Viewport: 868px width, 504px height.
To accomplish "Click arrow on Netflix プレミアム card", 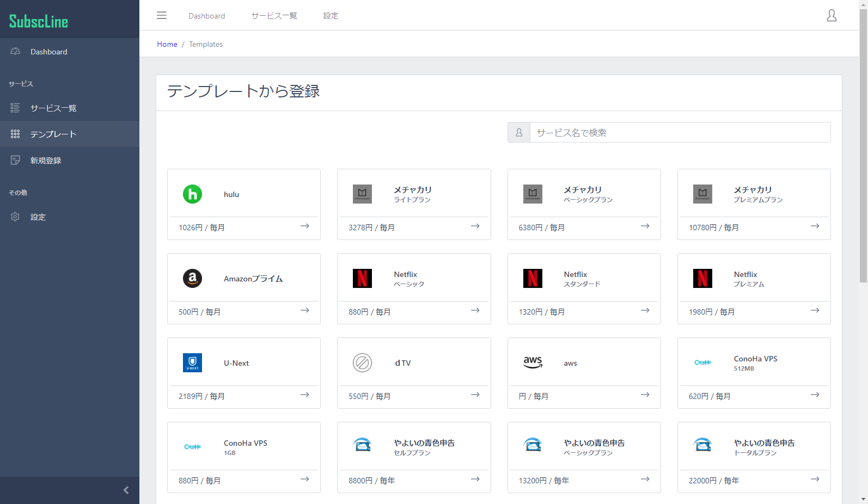I will point(815,310).
